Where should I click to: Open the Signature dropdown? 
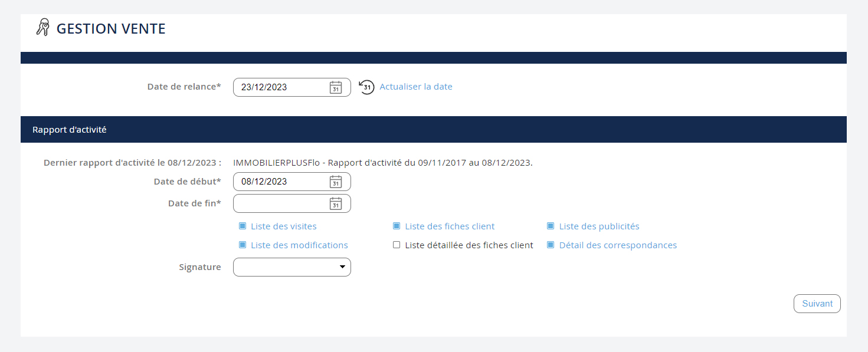[292, 267]
